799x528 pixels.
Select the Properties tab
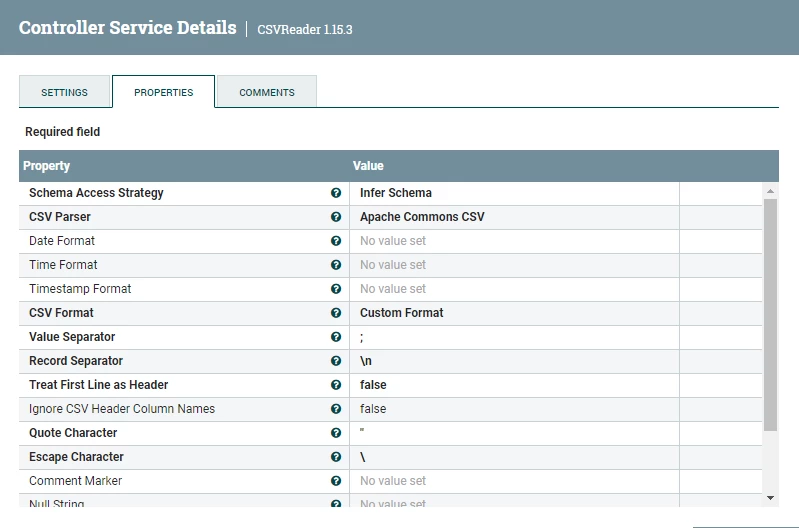pos(164,92)
